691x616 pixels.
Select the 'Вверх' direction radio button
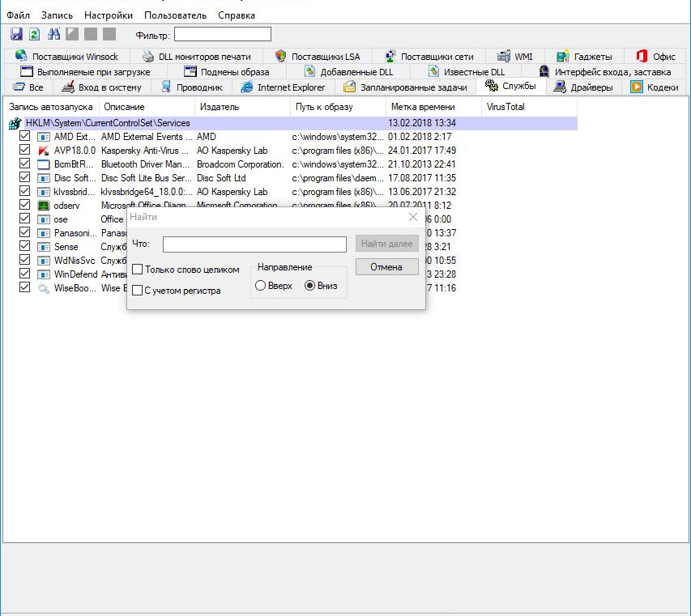coord(261,286)
